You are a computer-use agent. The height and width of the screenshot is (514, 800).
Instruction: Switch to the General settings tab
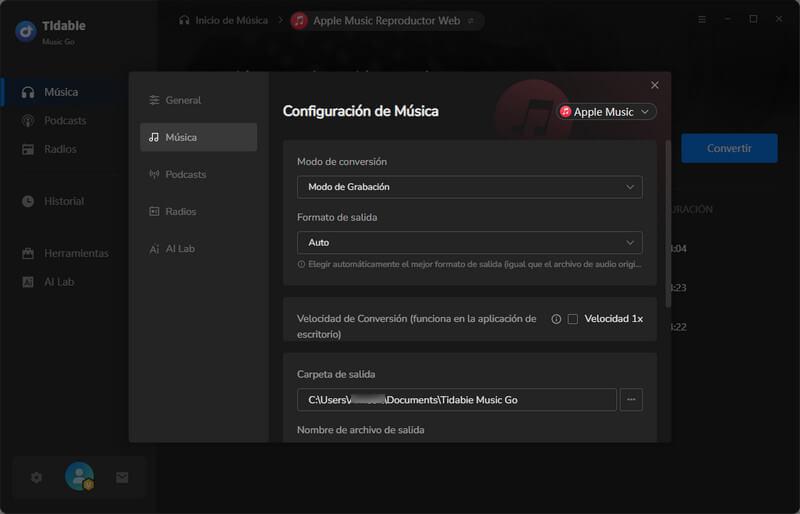pyautogui.click(x=183, y=100)
